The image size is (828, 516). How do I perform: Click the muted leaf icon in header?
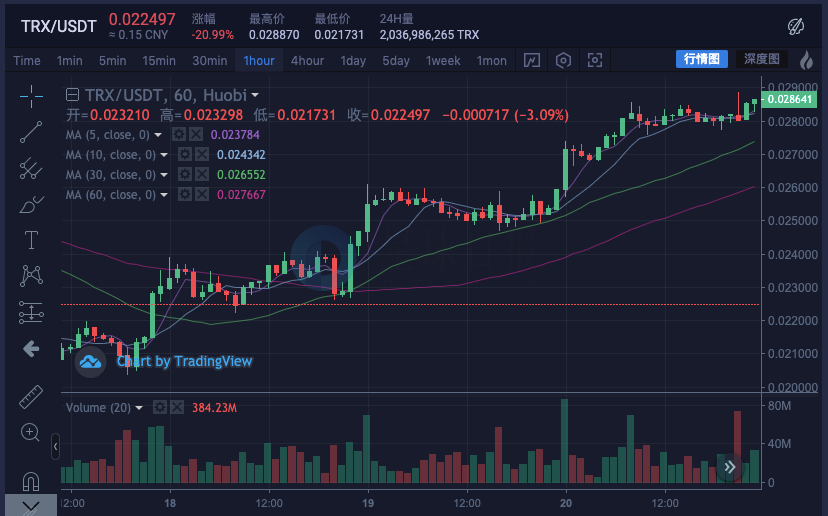point(796,26)
